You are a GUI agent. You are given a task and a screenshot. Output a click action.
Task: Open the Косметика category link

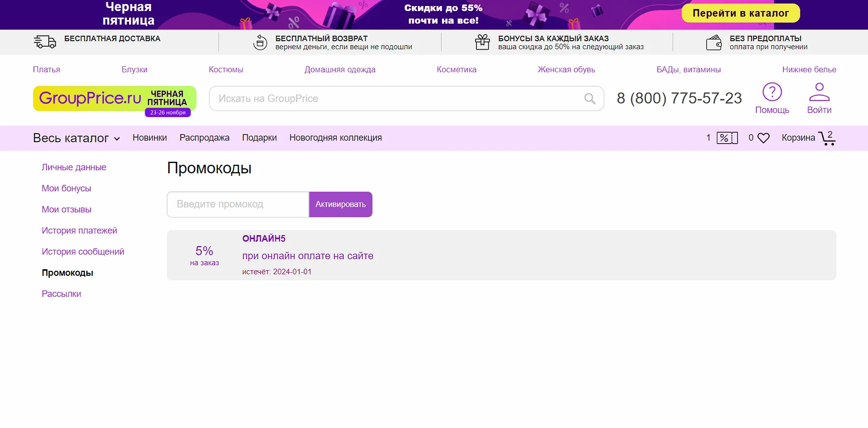click(456, 70)
